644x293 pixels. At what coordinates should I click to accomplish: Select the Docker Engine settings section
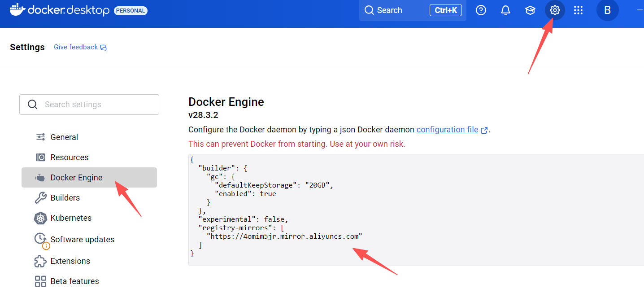tap(89, 178)
